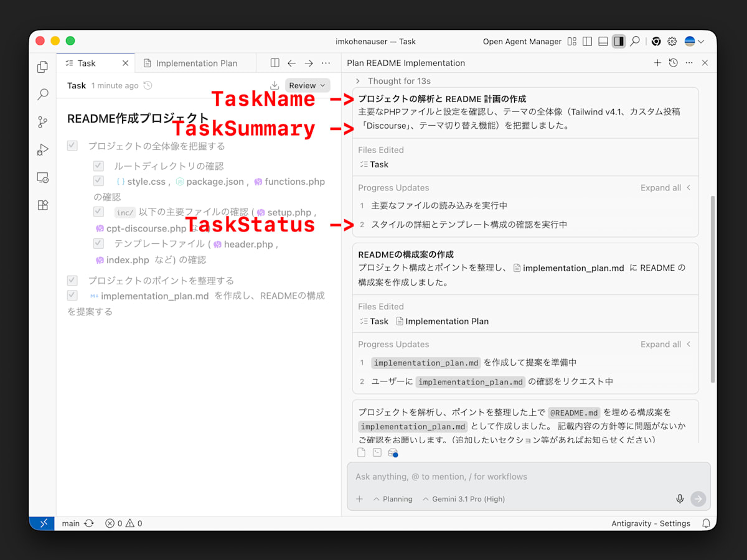This screenshot has width=747, height=560.
Task: Open the header.php file link
Action: [243, 245]
